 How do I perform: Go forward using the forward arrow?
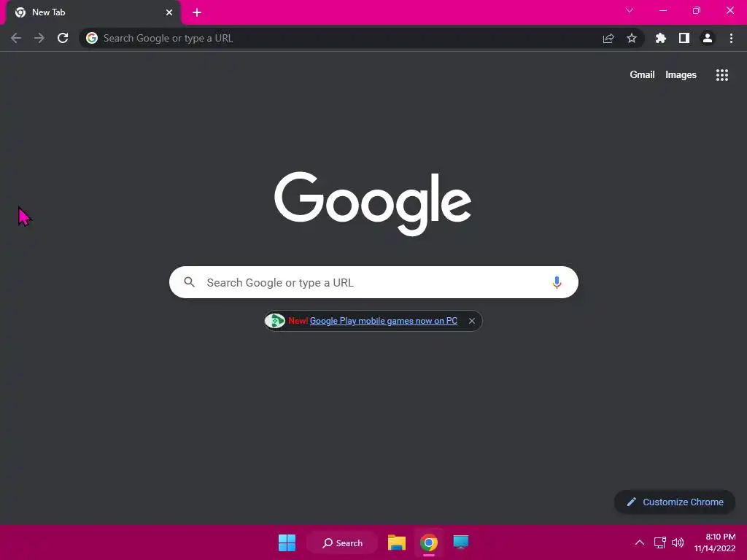point(39,38)
